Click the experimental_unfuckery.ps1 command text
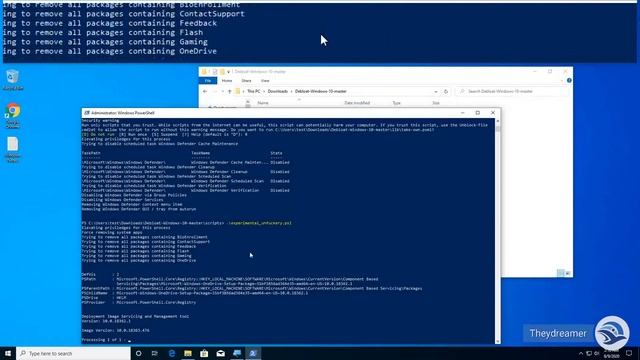640x360 pixels. click(x=260, y=223)
